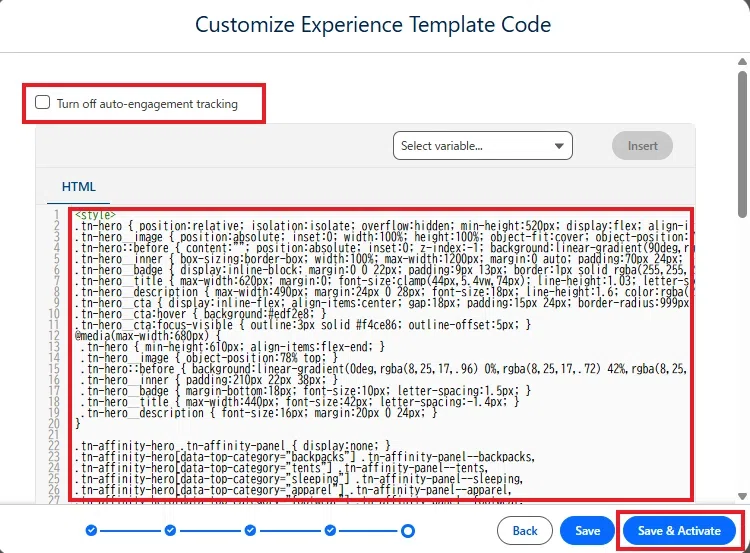Go to first completed wizard step
750x553 pixels.
coord(91,531)
